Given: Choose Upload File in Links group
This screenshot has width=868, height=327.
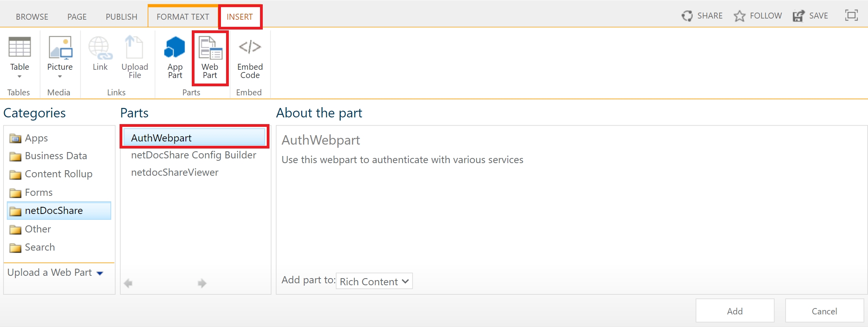Looking at the screenshot, I should pos(135,57).
